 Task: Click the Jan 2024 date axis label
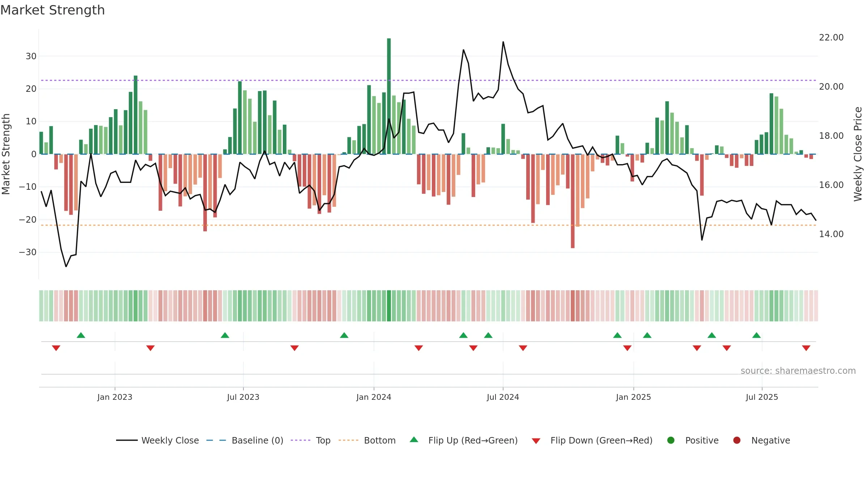click(x=374, y=397)
